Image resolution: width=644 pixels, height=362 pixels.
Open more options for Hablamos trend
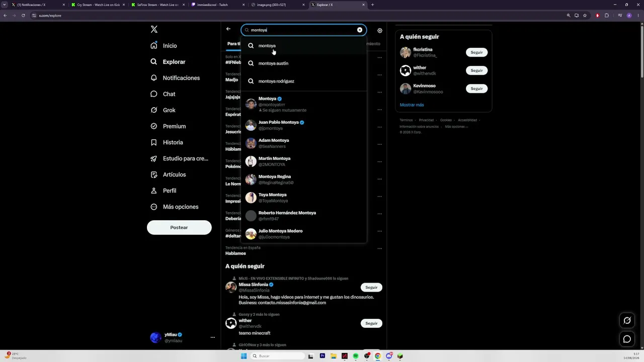point(380,248)
